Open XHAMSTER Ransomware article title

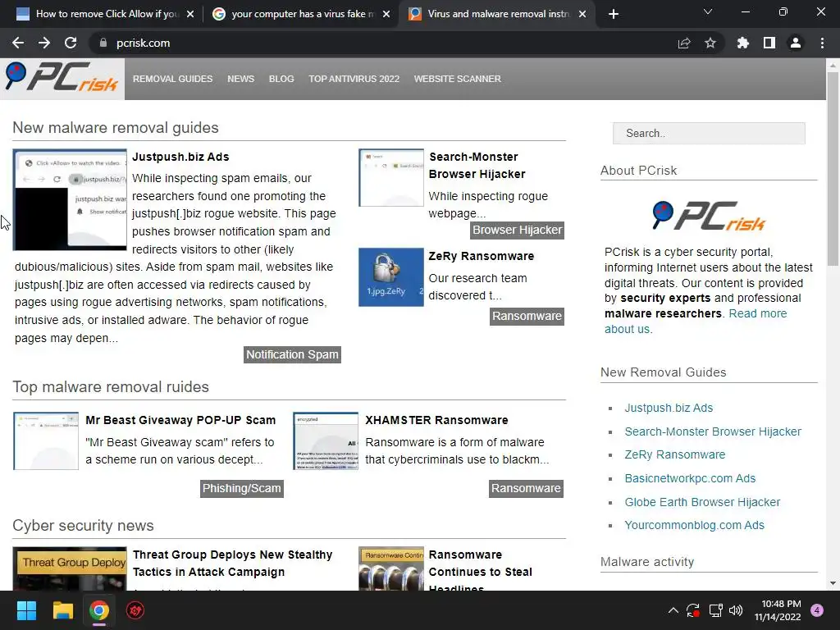point(436,420)
